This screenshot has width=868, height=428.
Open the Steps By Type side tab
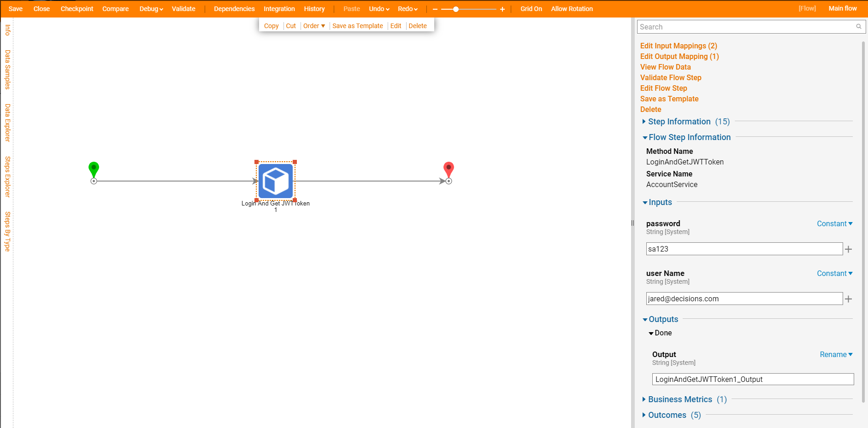[7, 231]
